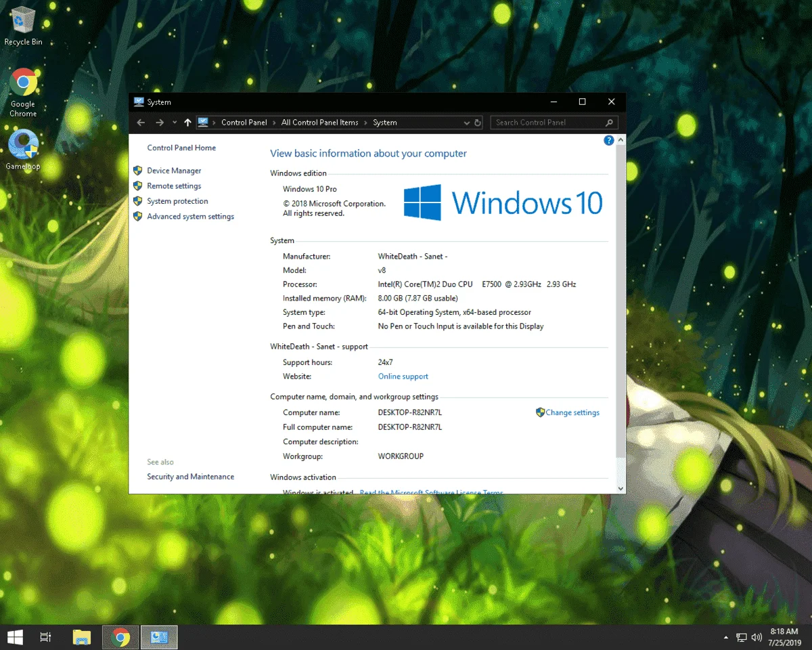The image size is (812, 650).
Task: Click Change settings for computer name
Action: click(572, 412)
